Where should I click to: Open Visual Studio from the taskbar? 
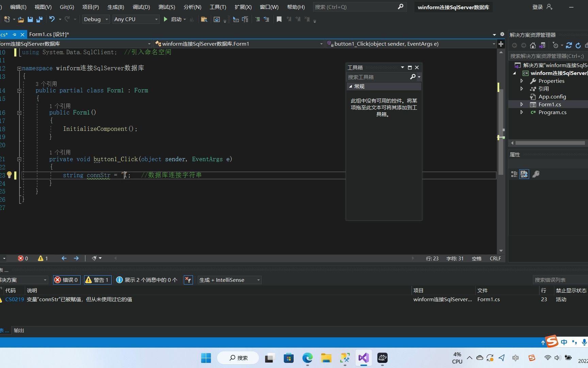(363, 358)
